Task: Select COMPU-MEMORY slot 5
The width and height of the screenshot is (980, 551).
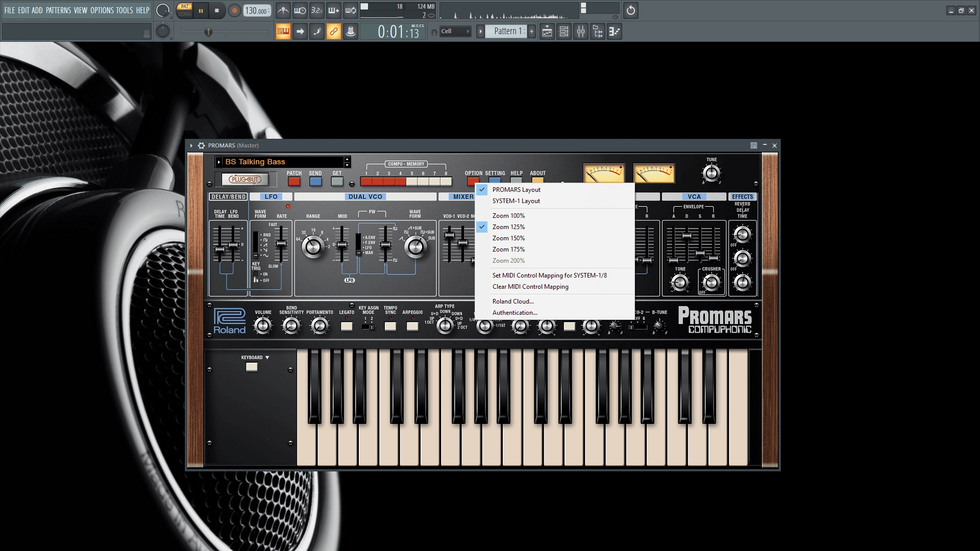Action: [x=412, y=181]
